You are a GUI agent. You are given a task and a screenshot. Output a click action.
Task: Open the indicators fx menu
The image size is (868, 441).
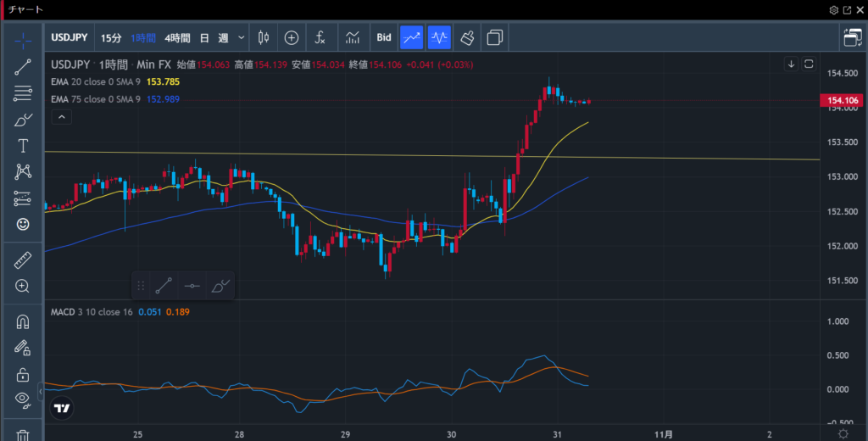click(320, 37)
